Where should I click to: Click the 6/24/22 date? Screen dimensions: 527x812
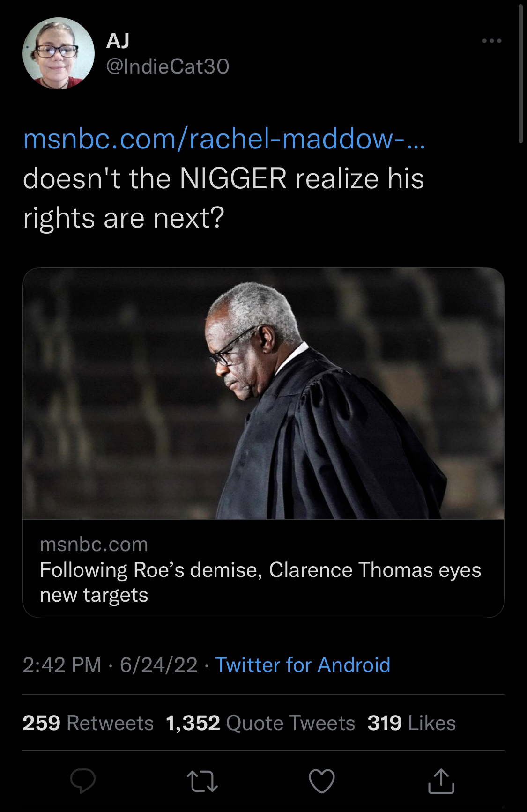[x=158, y=664]
